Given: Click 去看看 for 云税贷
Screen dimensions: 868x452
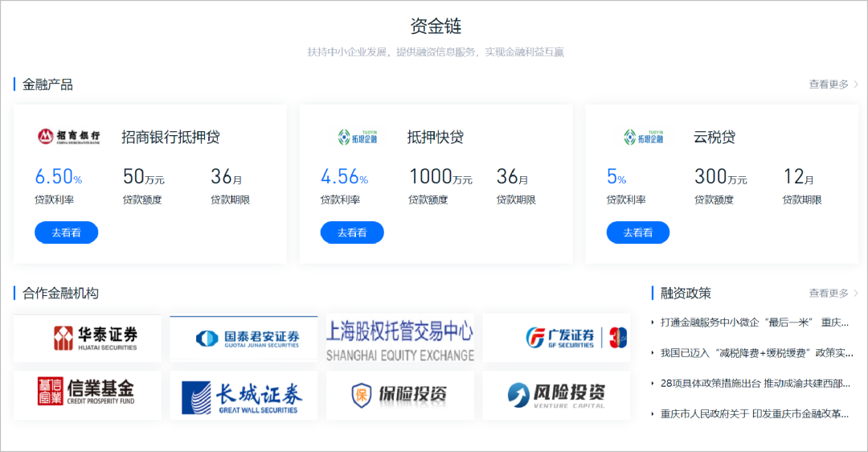Looking at the screenshot, I should [x=637, y=232].
